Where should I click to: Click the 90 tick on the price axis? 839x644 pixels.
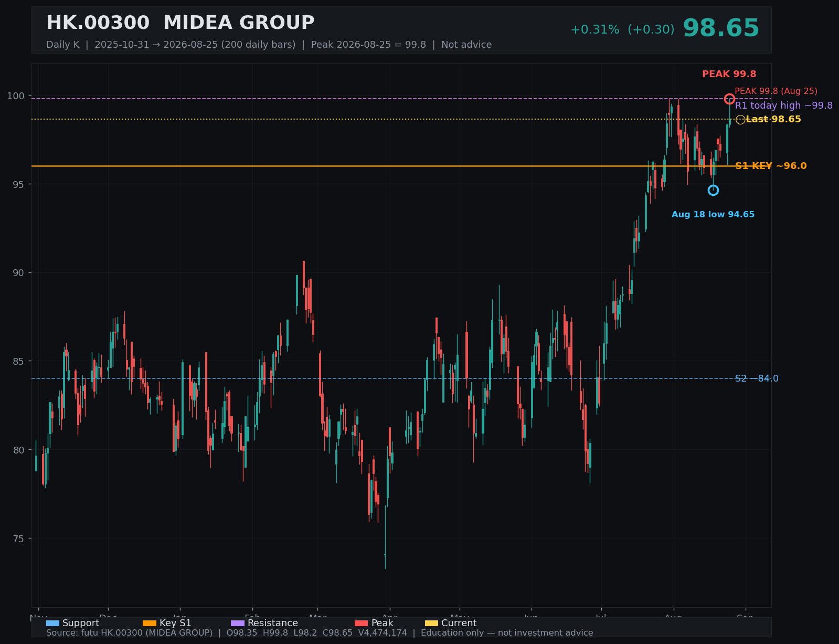tap(19, 273)
